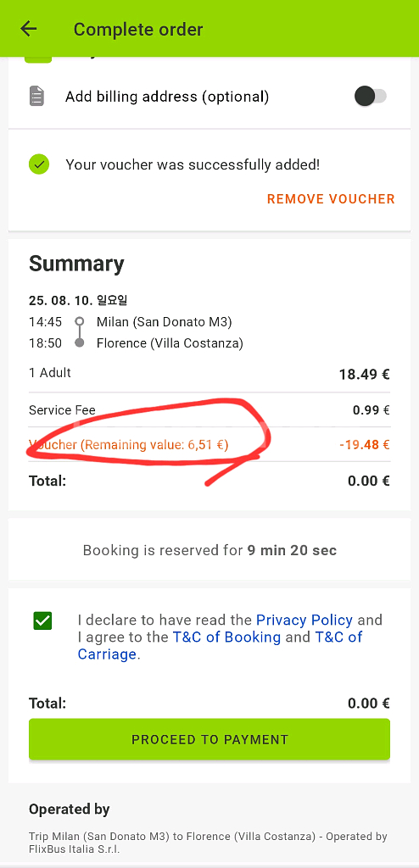Uncheck the Privacy Policy agreement checkbox
This screenshot has height=868, width=419.
(42, 620)
